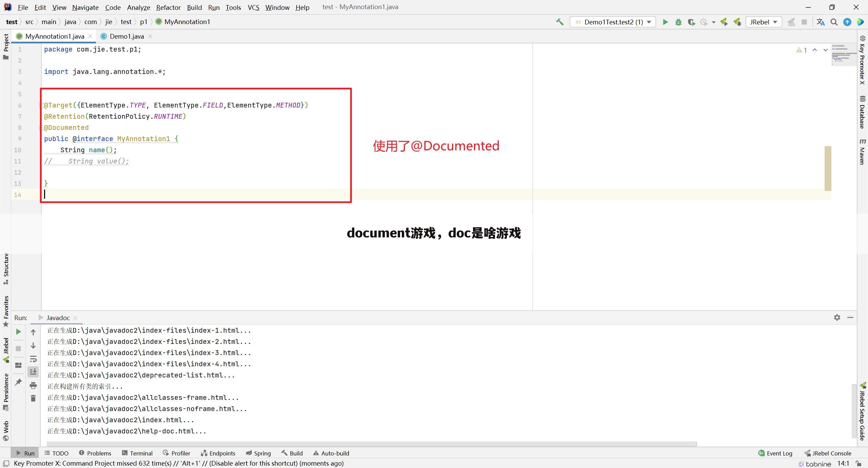Click the Restore Layout icon in Run panel
This screenshot has width=868, height=468.
[19, 365]
